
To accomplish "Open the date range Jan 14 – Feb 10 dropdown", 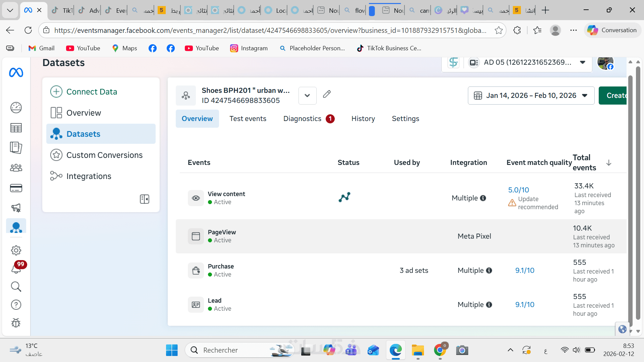I will click(x=531, y=96).
